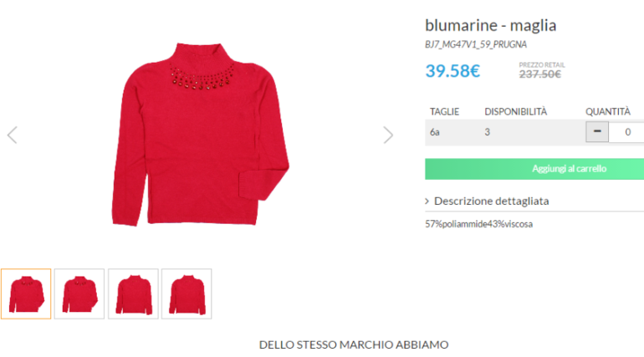Decrease quantity with the minus button
Viewport: 644px width, 357px height.
[x=597, y=132]
